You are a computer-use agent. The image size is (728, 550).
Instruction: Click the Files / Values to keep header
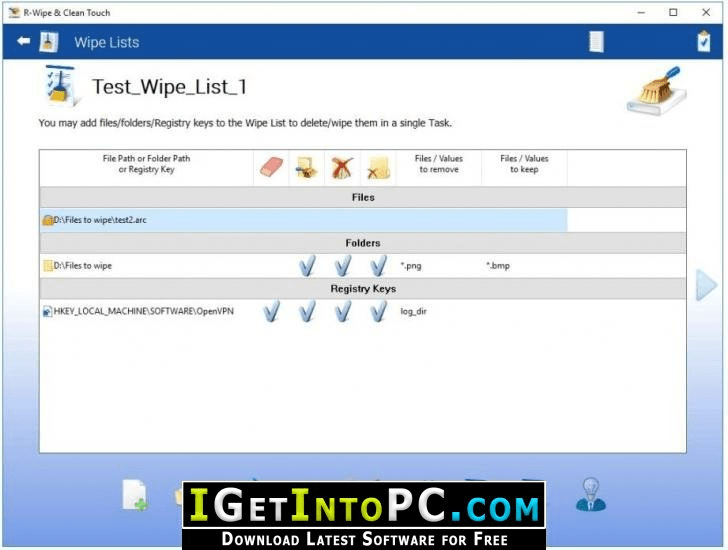pyautogui.click(x=524, y=164)
